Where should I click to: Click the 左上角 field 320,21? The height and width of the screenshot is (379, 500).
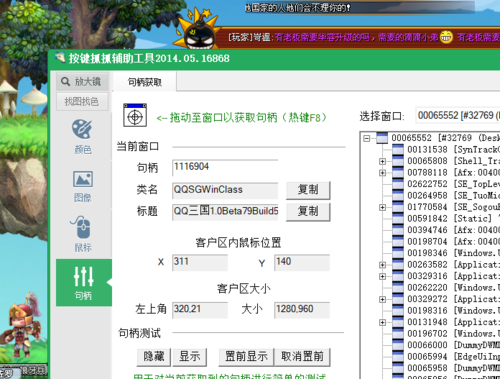click(200, 310)
